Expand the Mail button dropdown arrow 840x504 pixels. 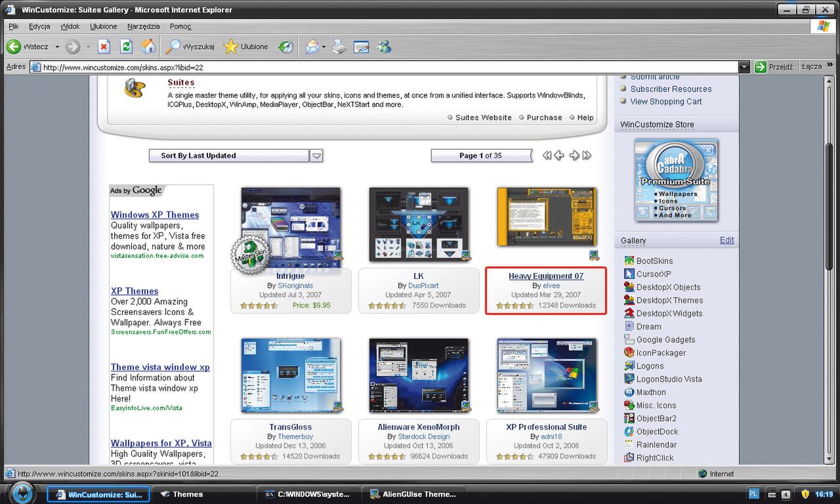(x=324, y=47)
